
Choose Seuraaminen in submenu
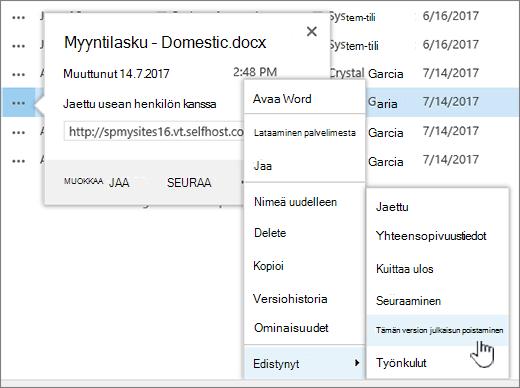(x=437, y=301)
